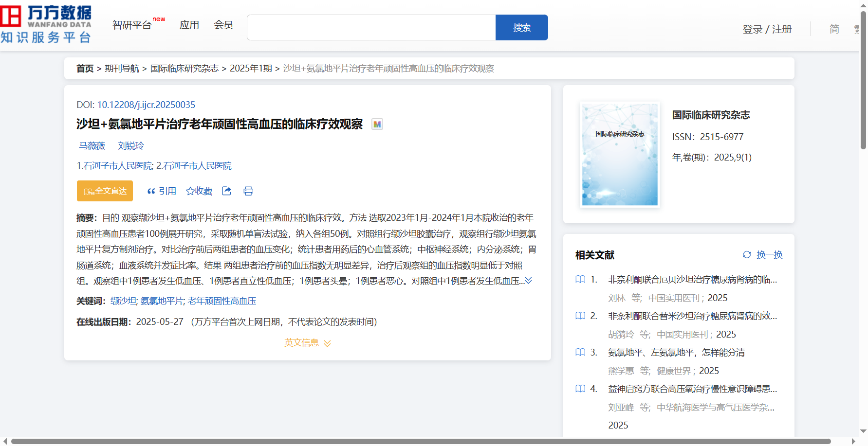Viewport: 868px width, 446px height.
Task: Open the 国际临床研究杂志 journal cover thumbnail
Action: (x=620, y=154)
